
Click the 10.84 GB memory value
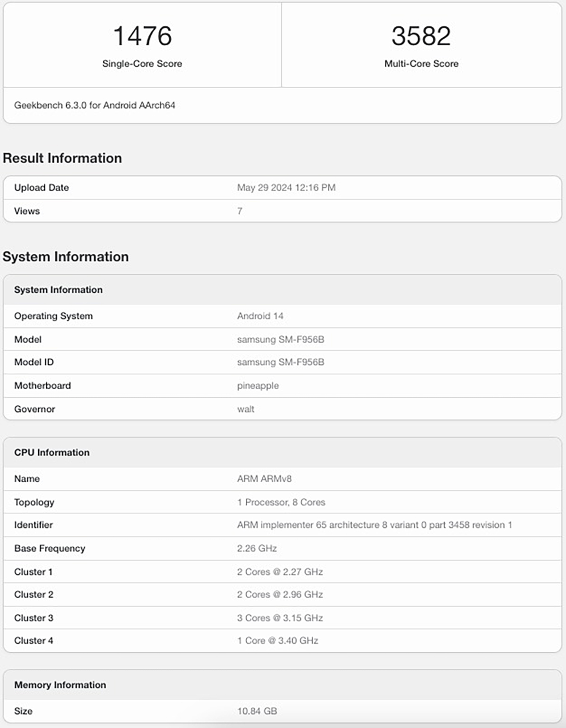point(257,711)
